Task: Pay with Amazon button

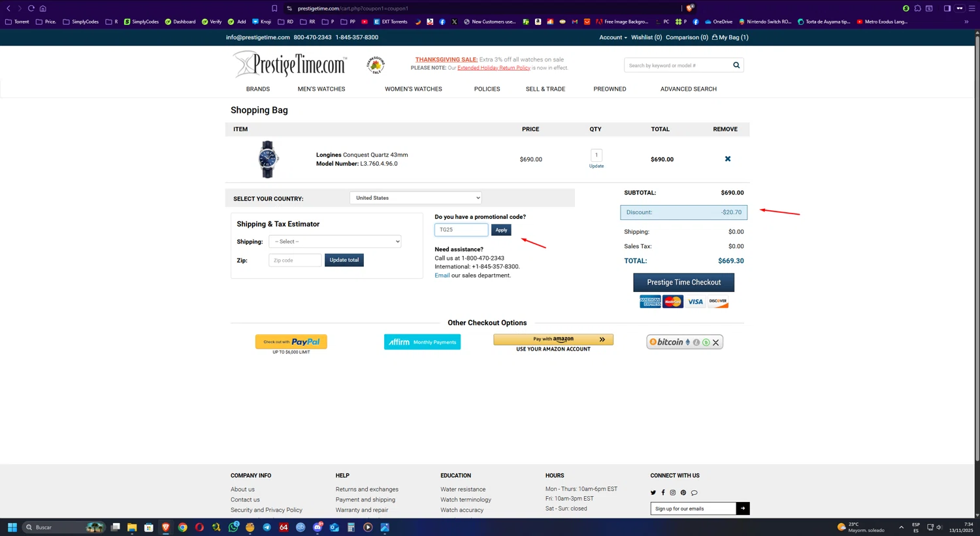Action: click(x=553, y=339)
